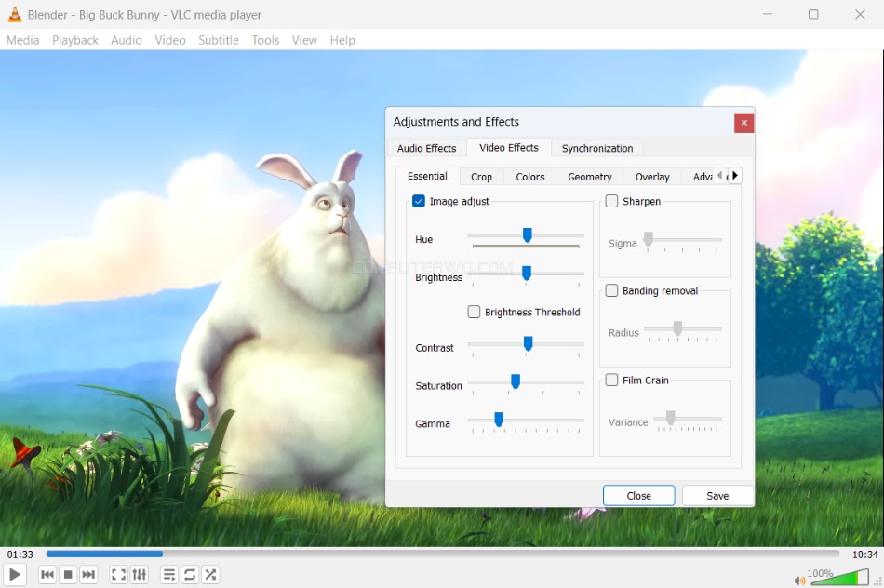Disable Image adjust checkbox
Screen dimensions: 884x588
pyautogui.click(x=419, y=201)
